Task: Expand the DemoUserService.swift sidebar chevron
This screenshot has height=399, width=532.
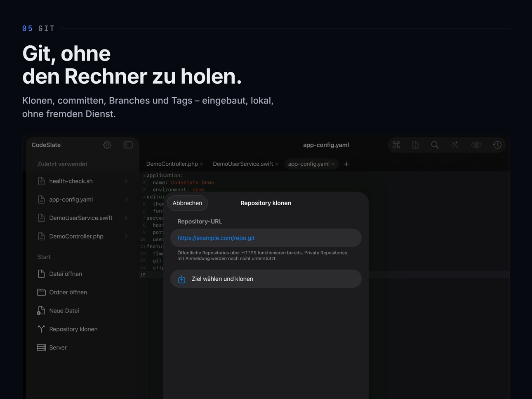Action: coord(126,218)
